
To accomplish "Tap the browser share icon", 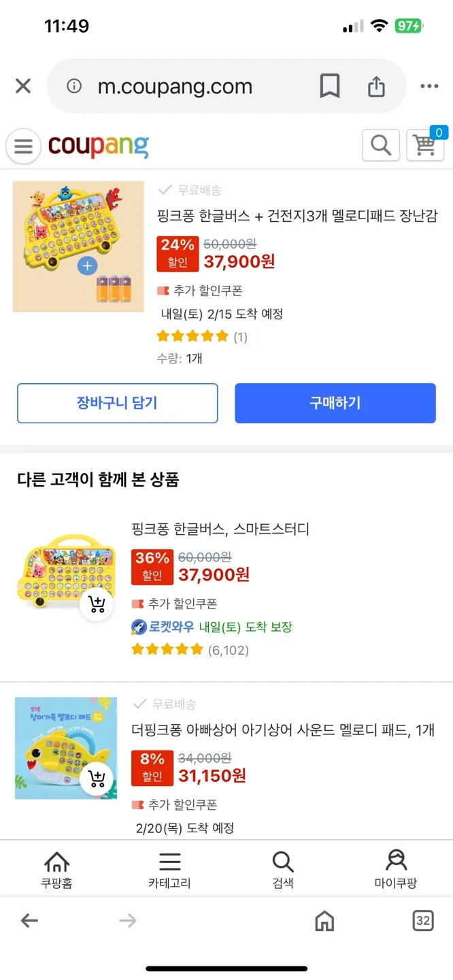I will (376, 86).
